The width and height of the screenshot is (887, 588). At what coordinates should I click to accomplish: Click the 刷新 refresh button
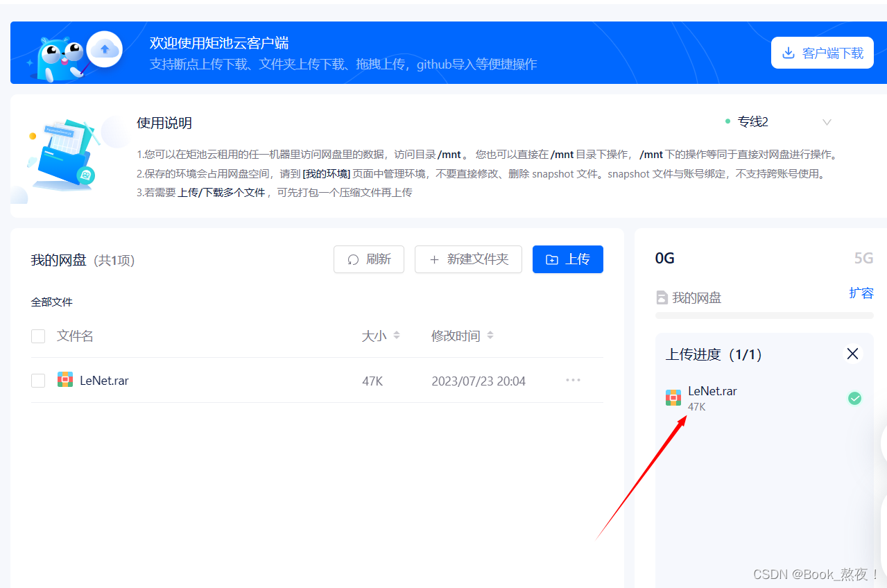pos(369,259)
